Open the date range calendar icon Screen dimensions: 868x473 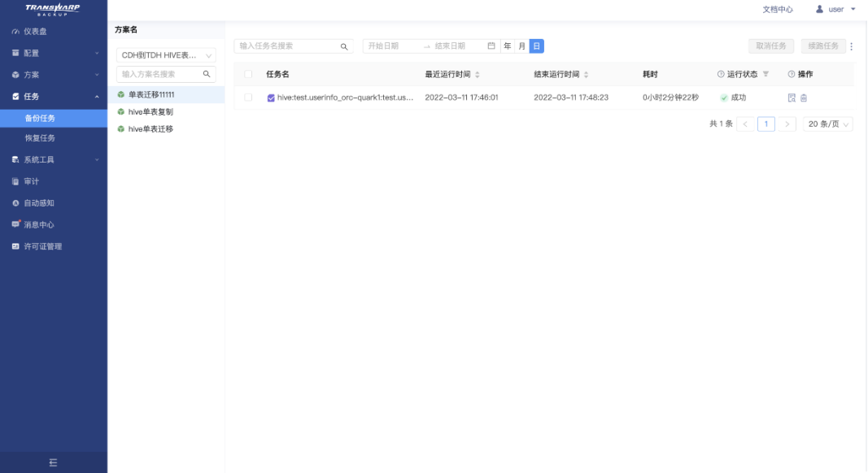[x=491, y=46]
